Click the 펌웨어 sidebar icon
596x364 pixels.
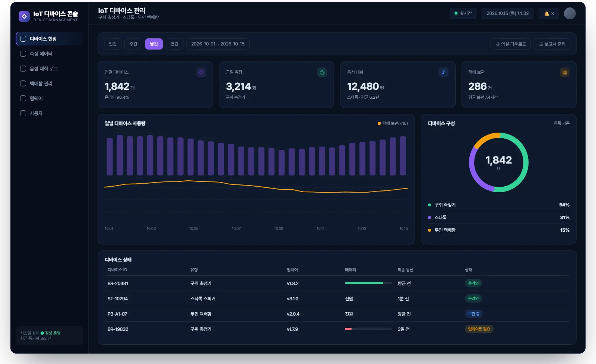point(23,98)
